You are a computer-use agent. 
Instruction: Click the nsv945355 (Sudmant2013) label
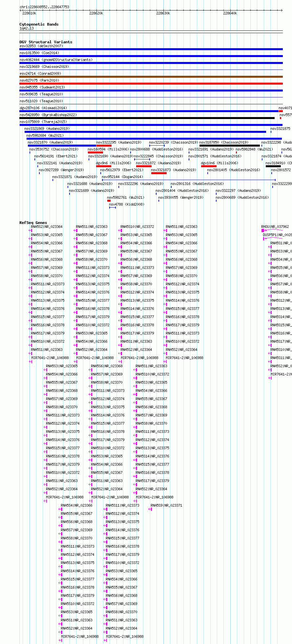point(42,87)
